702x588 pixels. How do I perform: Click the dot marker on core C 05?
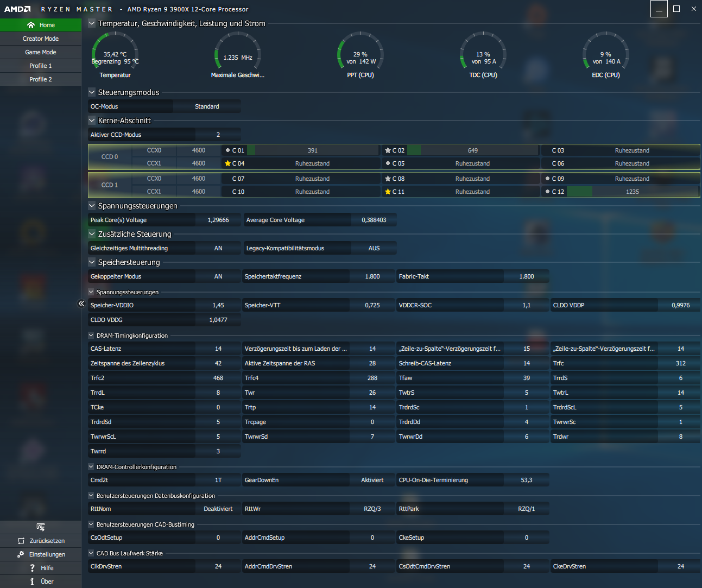[x=388, y=163]
